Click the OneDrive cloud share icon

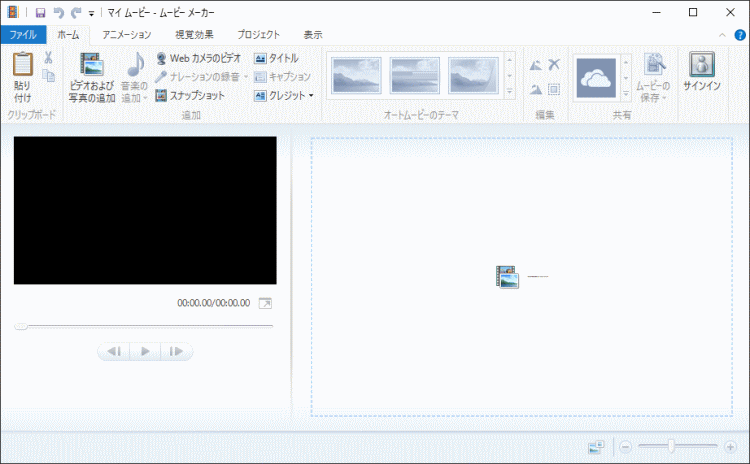point(596,78)
